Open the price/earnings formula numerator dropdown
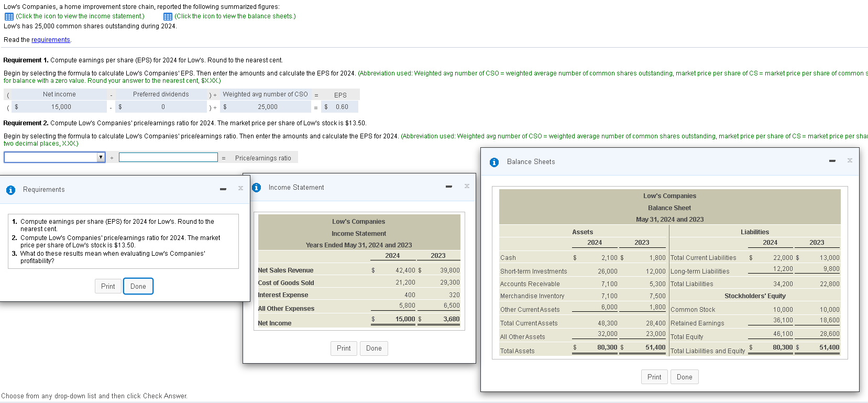This screenshot has height=403, width=868. [54, 157]
